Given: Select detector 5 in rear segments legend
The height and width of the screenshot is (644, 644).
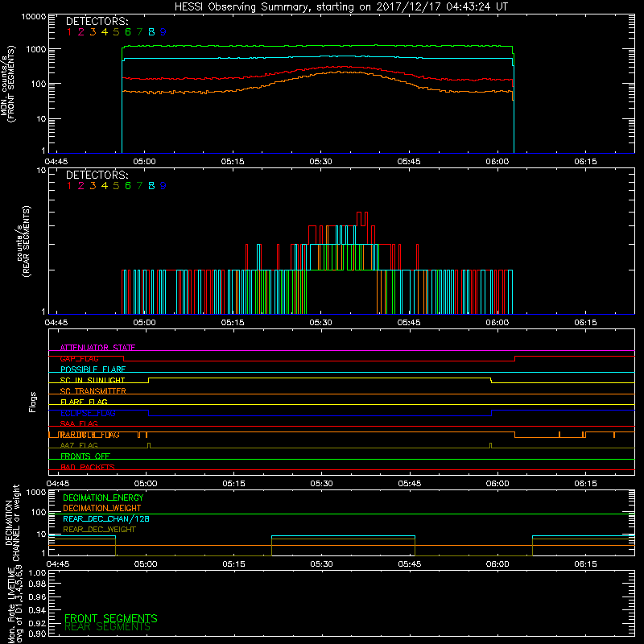Looking at the screenshot, I should pyautogui.click(x=116, y=186).
